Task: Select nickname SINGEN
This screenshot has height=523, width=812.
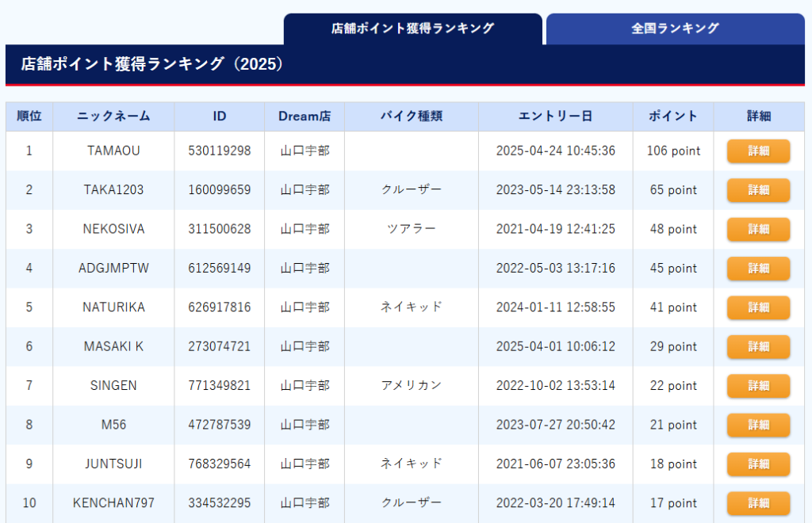Action: coord(113,385)
